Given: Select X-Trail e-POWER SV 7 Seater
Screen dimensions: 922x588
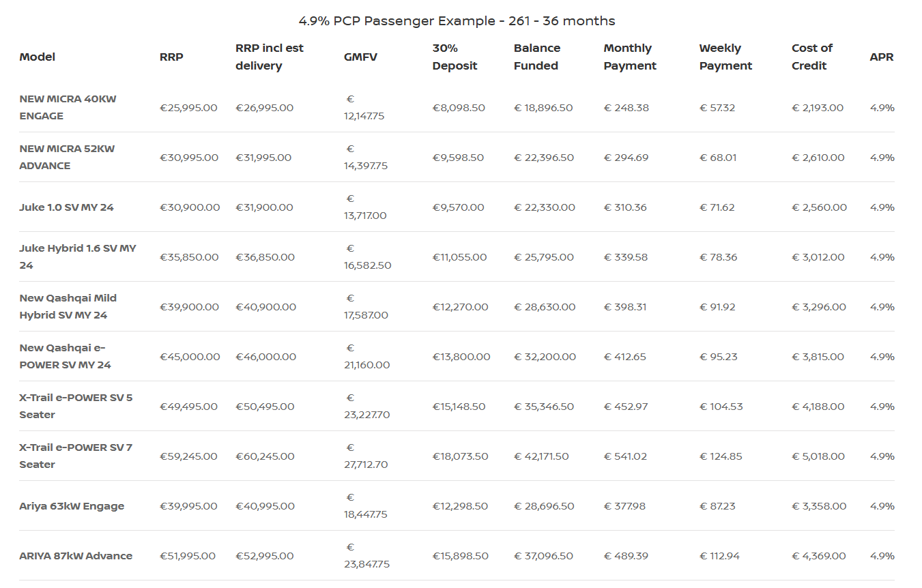Looking at the screenshot, I should click(76, 456).
